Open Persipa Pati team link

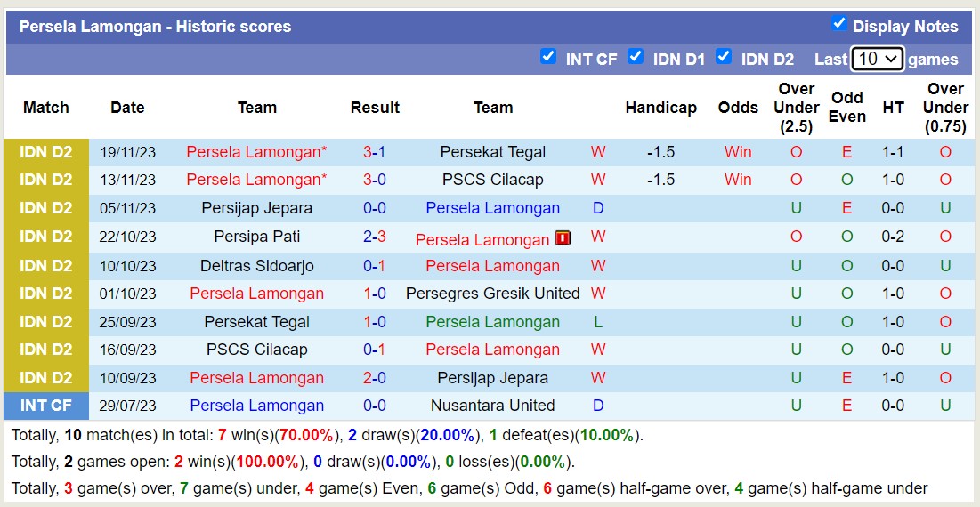click(x=257, y=237)
